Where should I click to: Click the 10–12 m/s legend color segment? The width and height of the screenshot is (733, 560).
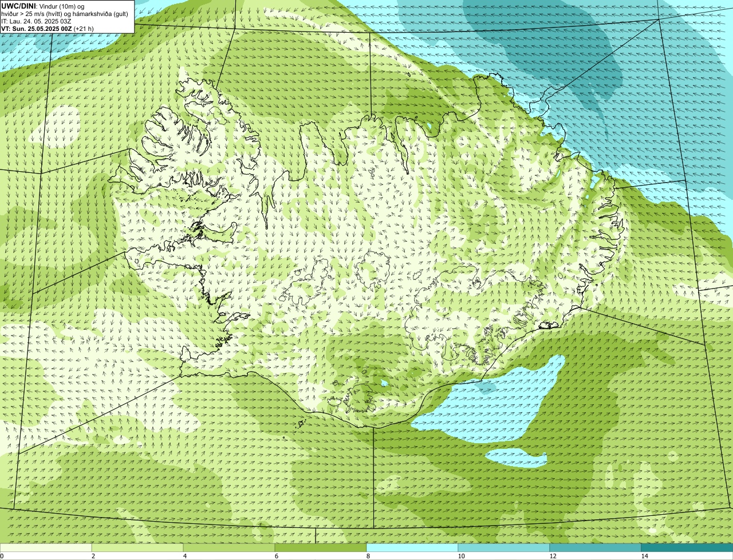click(x=504, y=547)
